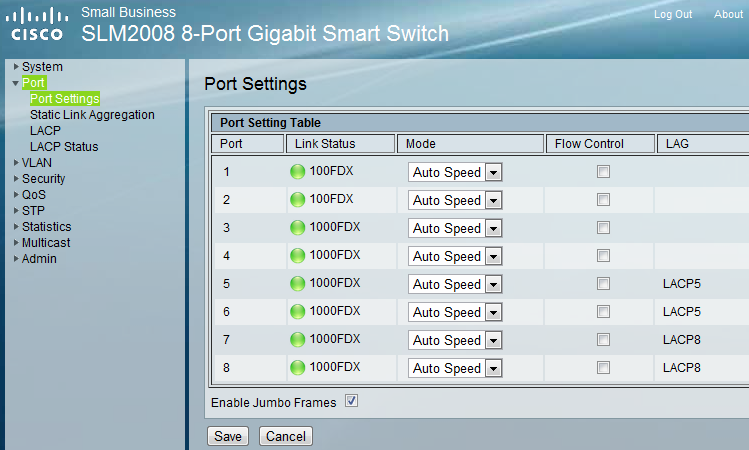Image resolution: width=749 pixels, height=450 pixels.
Task: Cancel the port settings changes
Action: point(286,436)
